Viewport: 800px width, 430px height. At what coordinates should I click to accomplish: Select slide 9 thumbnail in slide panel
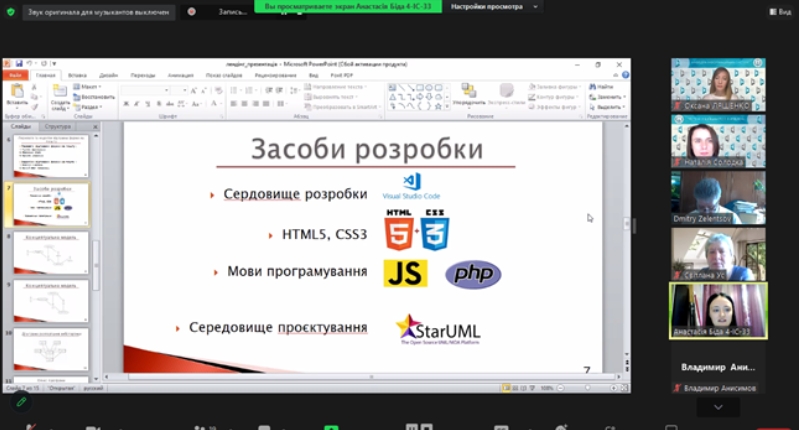point(51,301)
